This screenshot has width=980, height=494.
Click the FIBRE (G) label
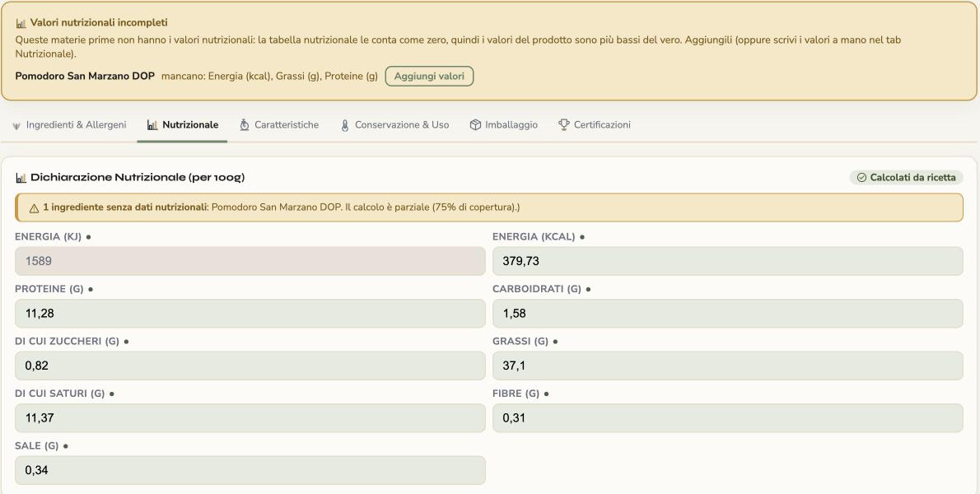click(x=516, y=394)
